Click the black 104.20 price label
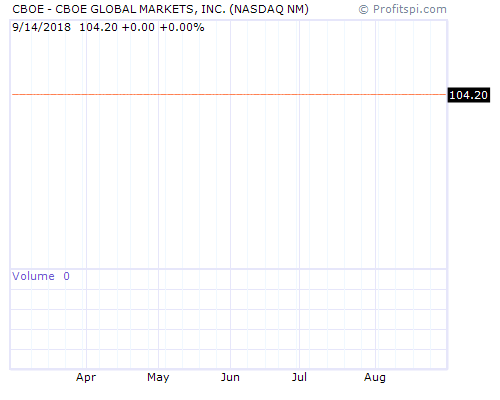The height and width of the screenshot is (400, 500). 468,95
